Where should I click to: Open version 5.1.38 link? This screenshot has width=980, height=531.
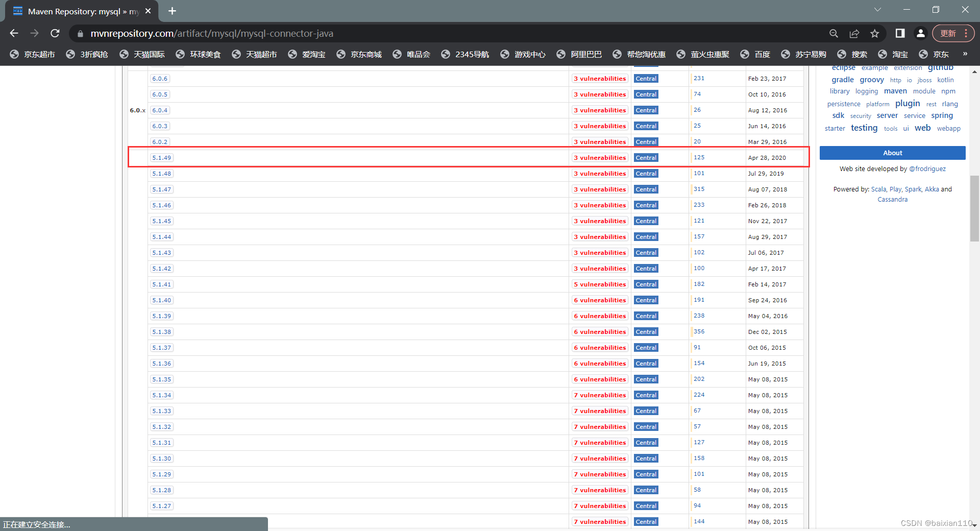point(162,332)
